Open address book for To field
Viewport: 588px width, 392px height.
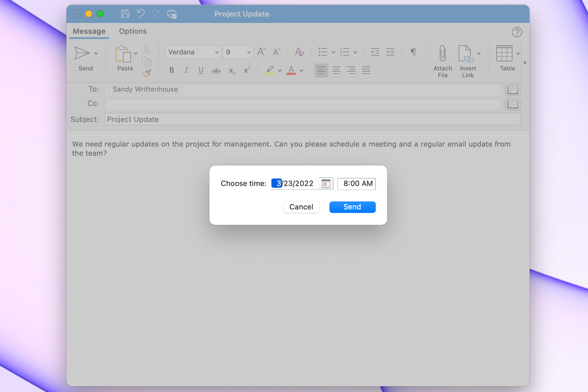(513, 90)
